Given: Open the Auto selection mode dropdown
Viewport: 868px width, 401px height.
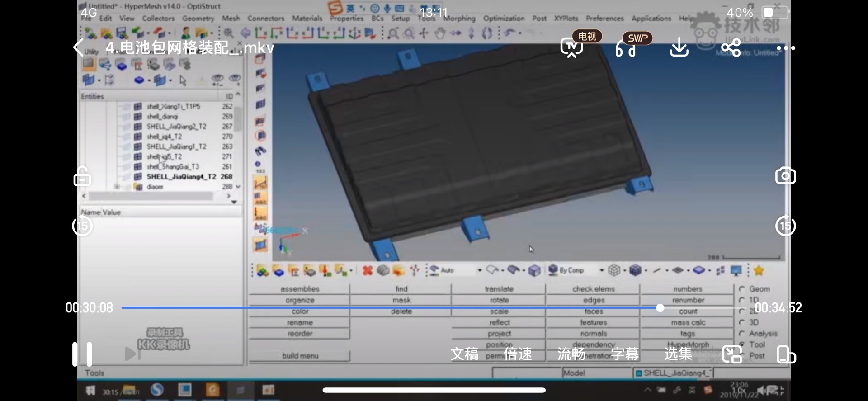Looking at the screenshot, I should (x=480, y=270).
